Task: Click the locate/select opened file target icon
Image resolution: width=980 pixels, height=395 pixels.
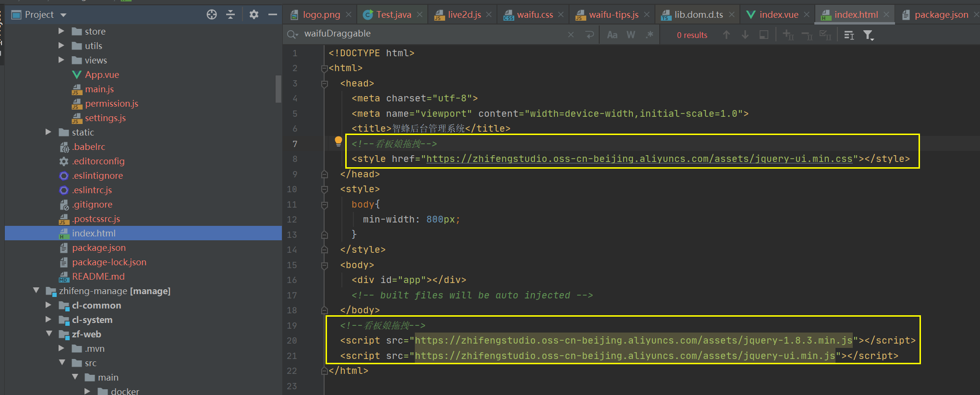Action: tap(212, 14)
